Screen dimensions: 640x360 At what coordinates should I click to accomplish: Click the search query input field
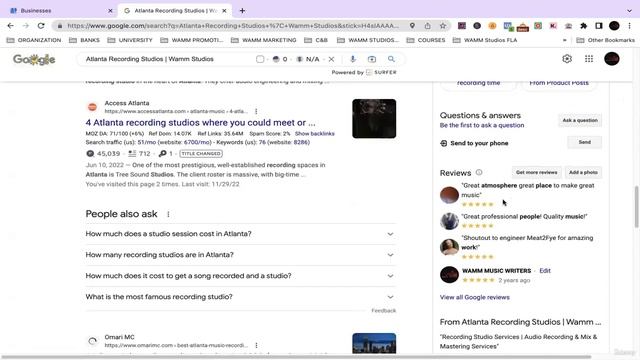pyautogui.click(x=167, y=59)
